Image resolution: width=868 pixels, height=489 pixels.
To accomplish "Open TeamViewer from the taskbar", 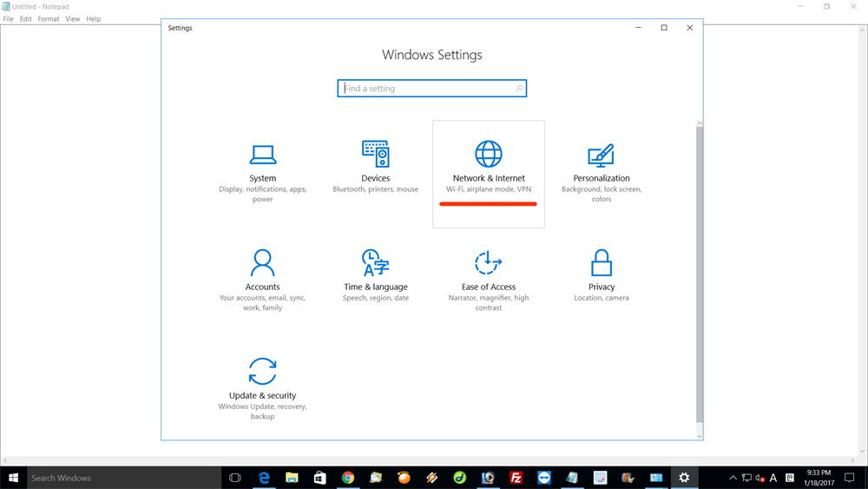I will (544, 478).
